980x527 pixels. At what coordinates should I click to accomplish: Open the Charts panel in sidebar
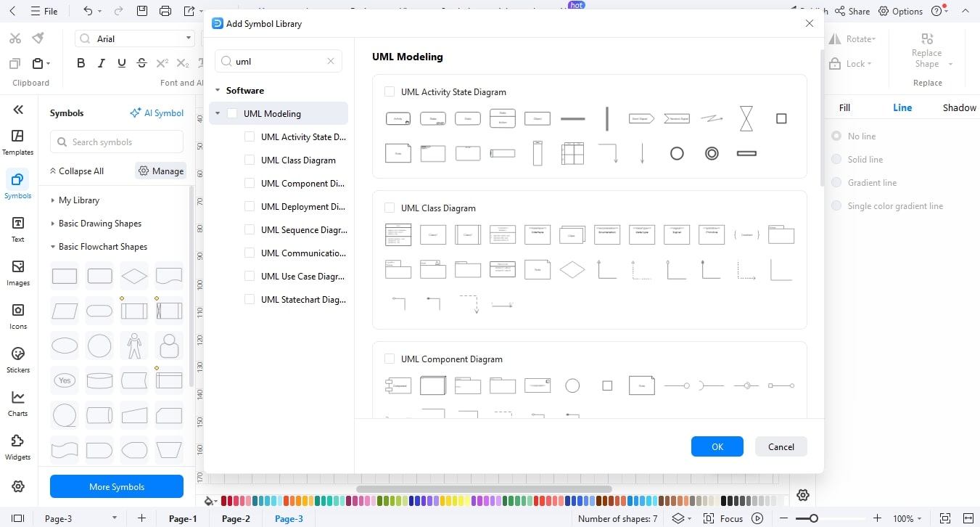[17, 401]
